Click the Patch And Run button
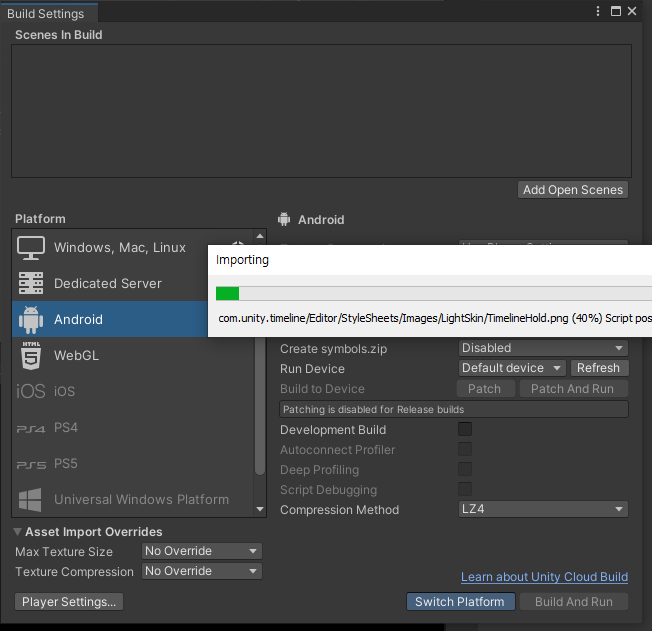The image size is (652, 631). [x=573, y=388]
